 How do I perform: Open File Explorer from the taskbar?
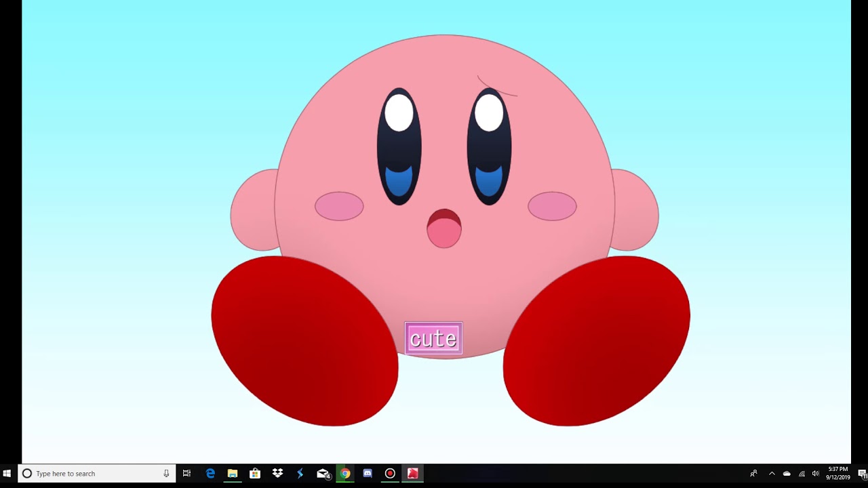pos(233,474)
